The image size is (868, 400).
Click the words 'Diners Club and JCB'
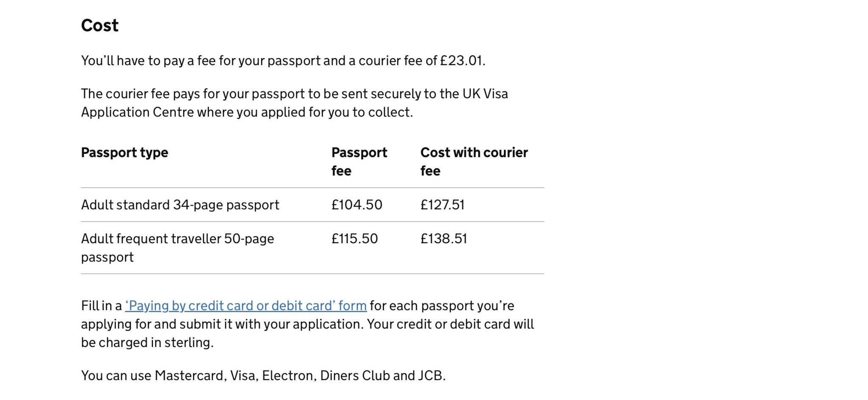click(383, 375)
